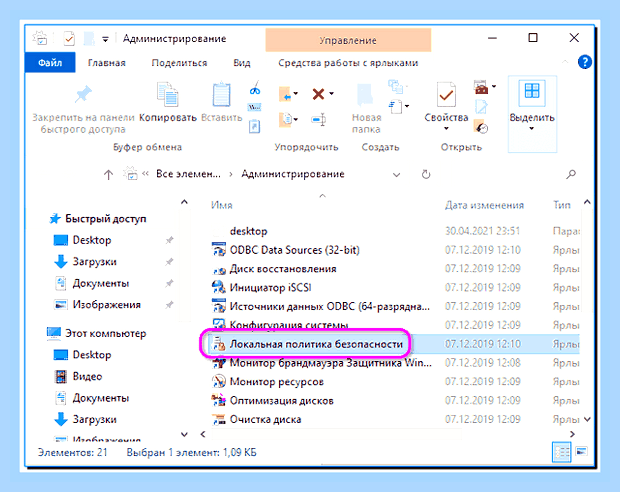Image resolution: width=620 pixels, height=492 pixels.
Task: Switch to Details view in status bar
Action: click(x=561, y=452)
